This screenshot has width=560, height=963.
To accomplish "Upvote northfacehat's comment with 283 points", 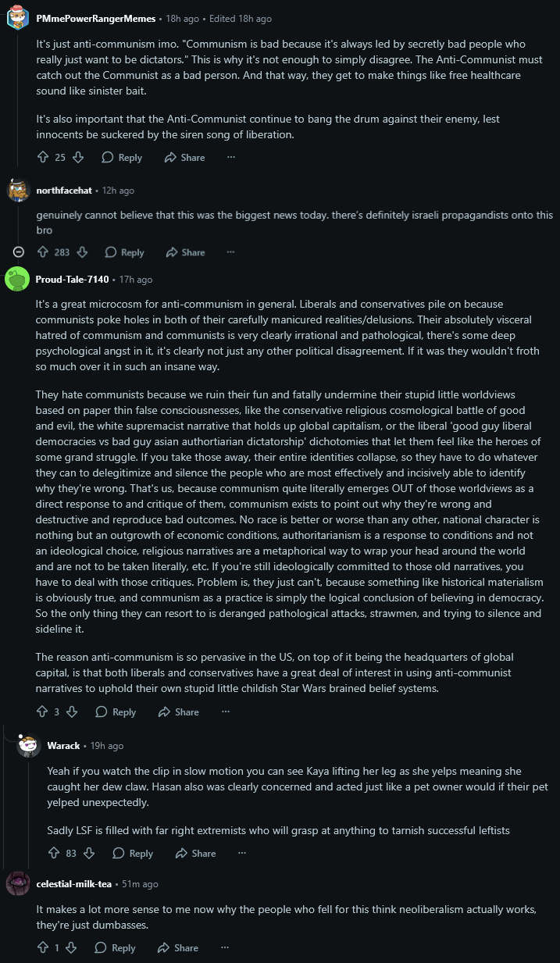I will click(42, 252).
